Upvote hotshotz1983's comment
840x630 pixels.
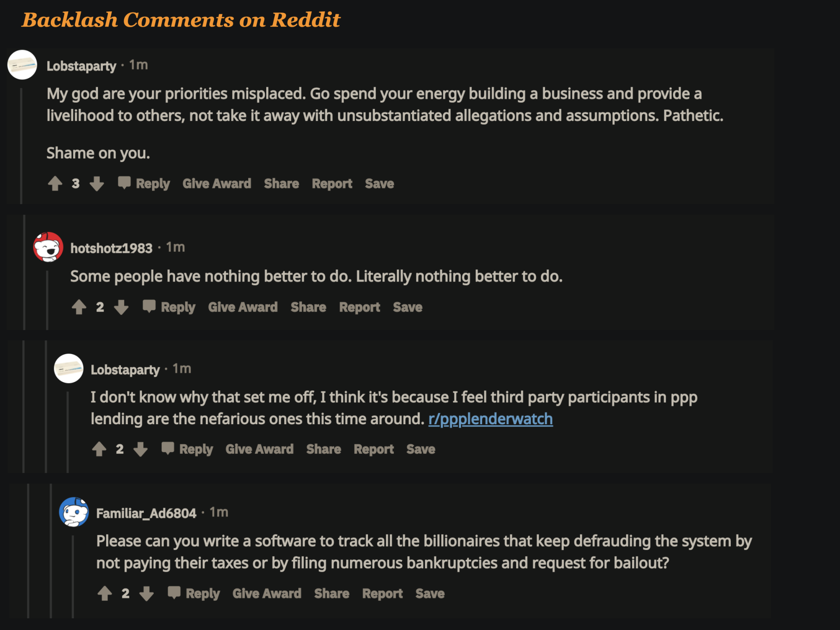[x=79, y=307]
